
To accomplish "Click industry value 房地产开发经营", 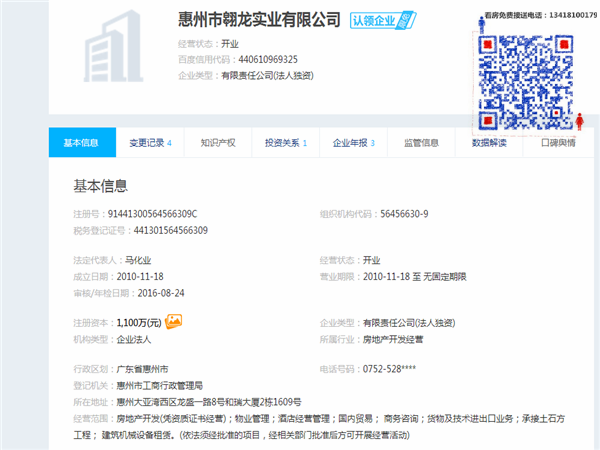I will coord(393,339).
